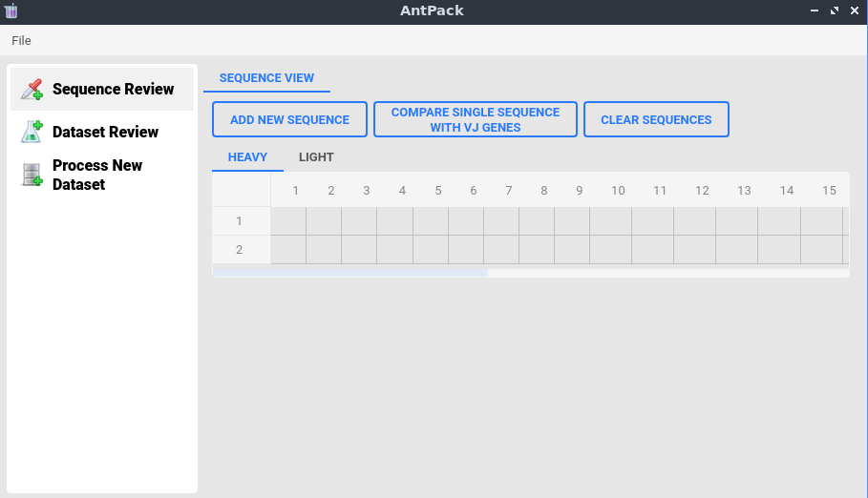Select column header 8 in the table

pyautogui.click(x=537, y=191)
